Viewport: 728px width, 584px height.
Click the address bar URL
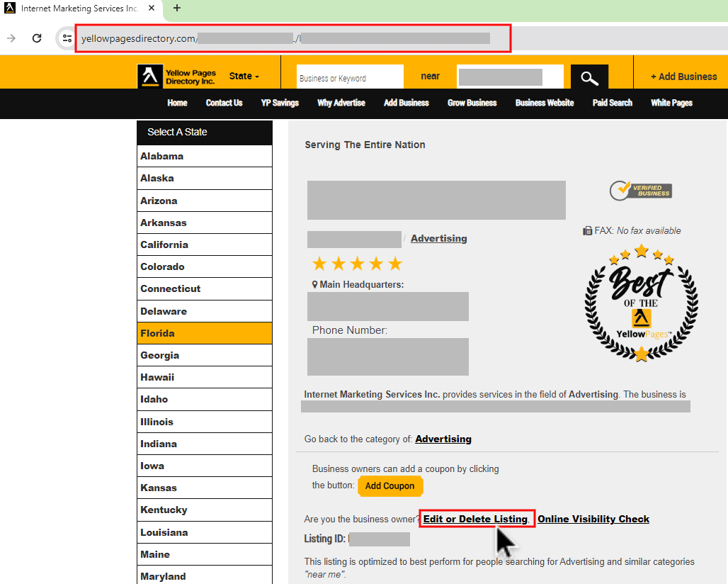pos(293,38)
